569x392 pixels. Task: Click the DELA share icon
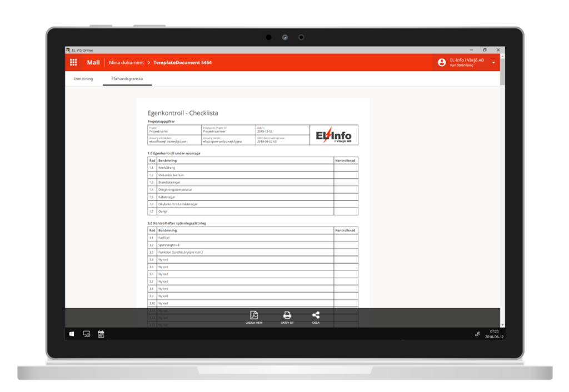pyautogui.click(x=316, y=315)
